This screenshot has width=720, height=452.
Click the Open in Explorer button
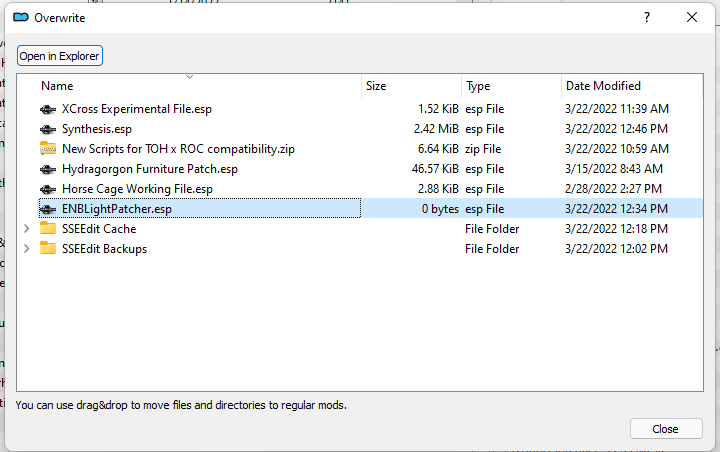pyautogui.click(x=60, y=56)
